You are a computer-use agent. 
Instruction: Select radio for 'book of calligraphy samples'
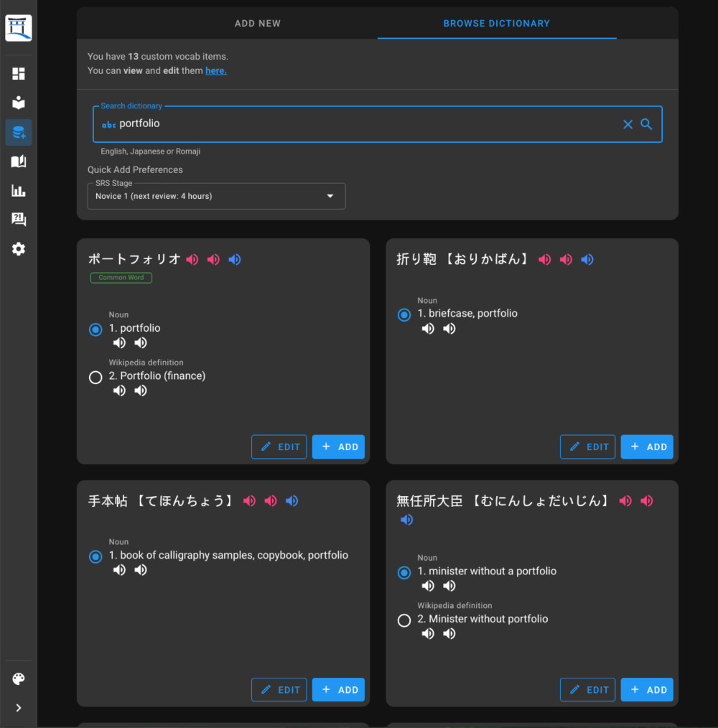tap(95, 556)
